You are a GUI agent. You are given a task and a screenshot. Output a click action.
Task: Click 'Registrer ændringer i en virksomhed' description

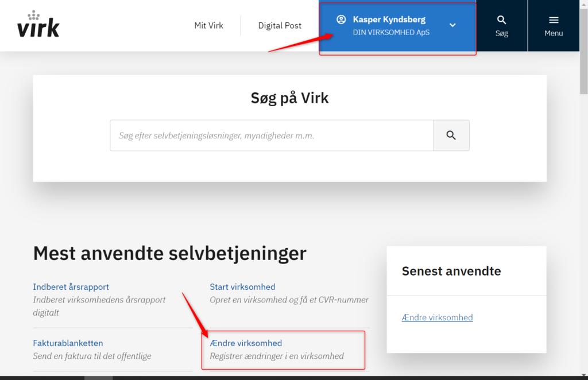tap(277, 356)
